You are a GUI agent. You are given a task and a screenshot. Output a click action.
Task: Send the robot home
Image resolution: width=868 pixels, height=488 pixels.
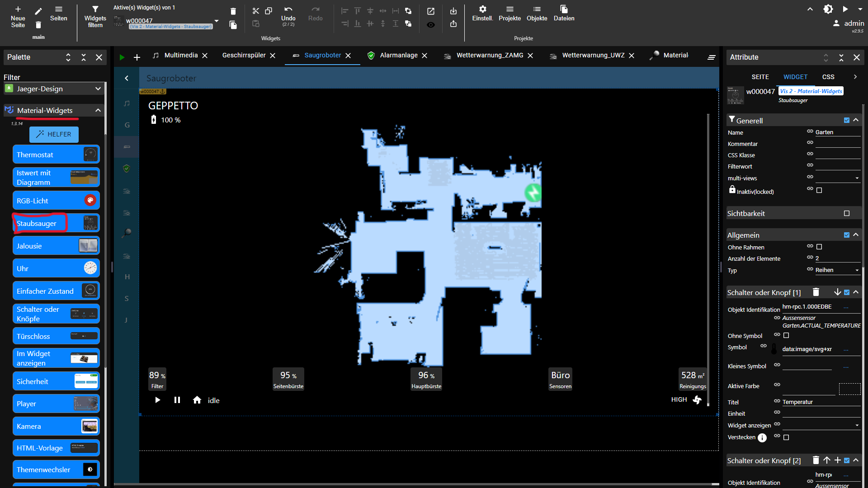197,400
